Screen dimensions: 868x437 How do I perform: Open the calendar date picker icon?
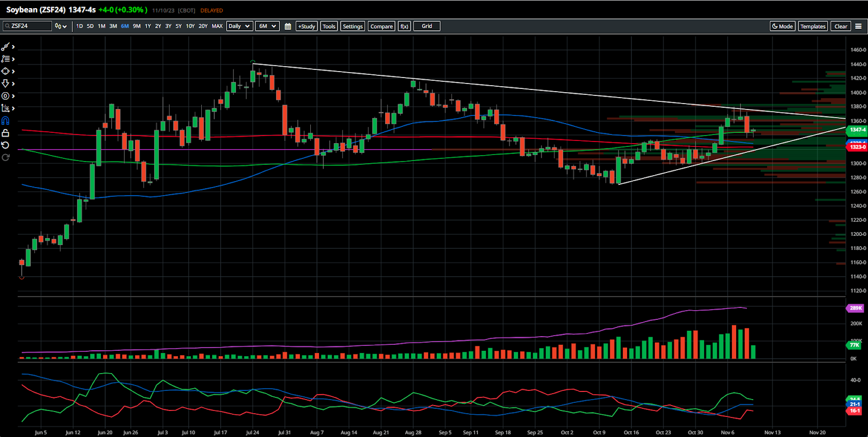pyautogui.click(x=288, y=26)
